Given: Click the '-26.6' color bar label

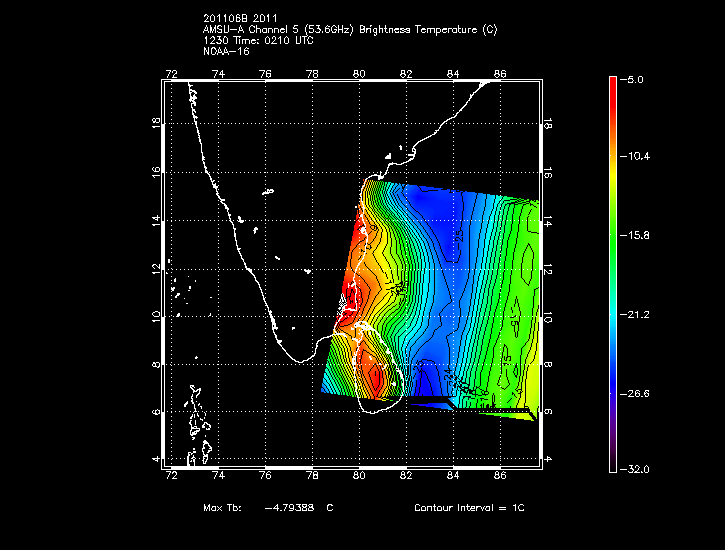Looking at the screenshot, I should 634,394.
